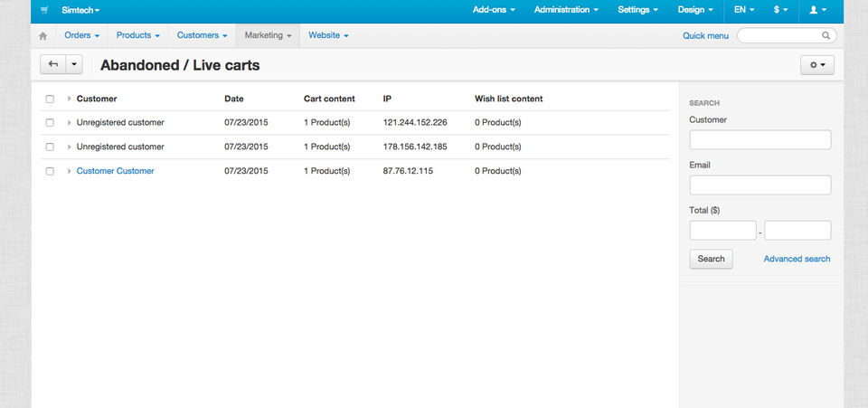Open the Settings menu

click(637, 10)
